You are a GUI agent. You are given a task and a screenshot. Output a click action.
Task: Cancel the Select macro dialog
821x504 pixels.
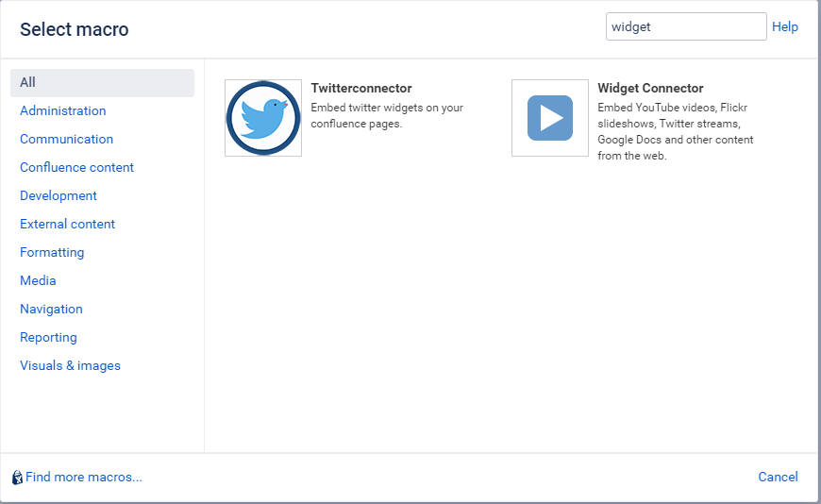coord(779,477)
